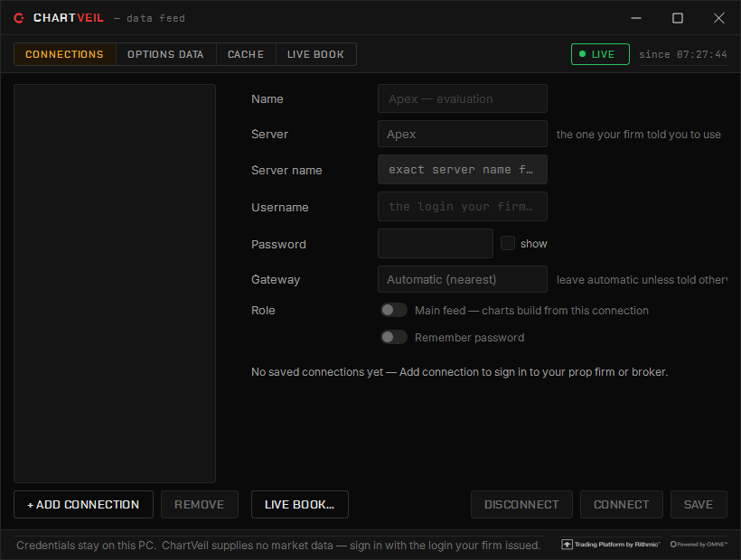Click the Server name text field
The height and width of the screenshot is (560, 741).
click(462, 170)
